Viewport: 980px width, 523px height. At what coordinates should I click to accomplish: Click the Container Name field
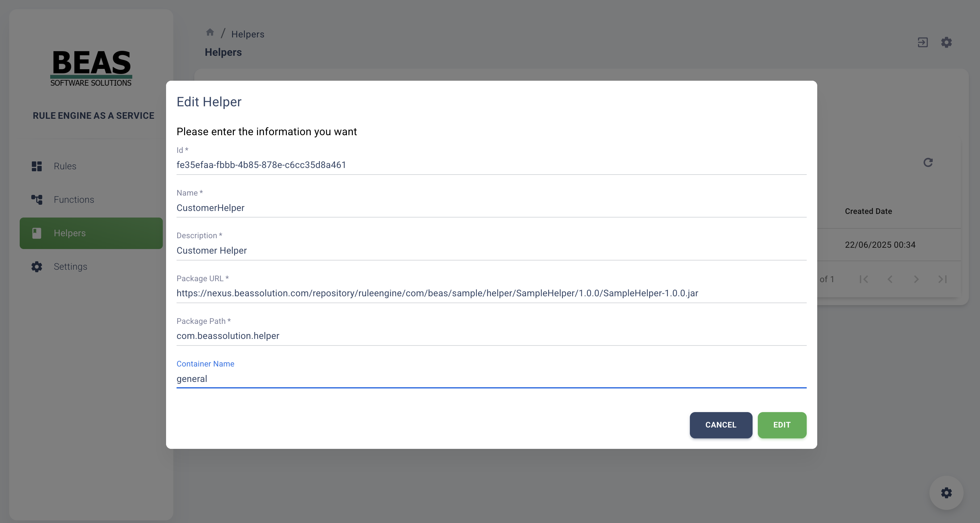pos(491,378)
